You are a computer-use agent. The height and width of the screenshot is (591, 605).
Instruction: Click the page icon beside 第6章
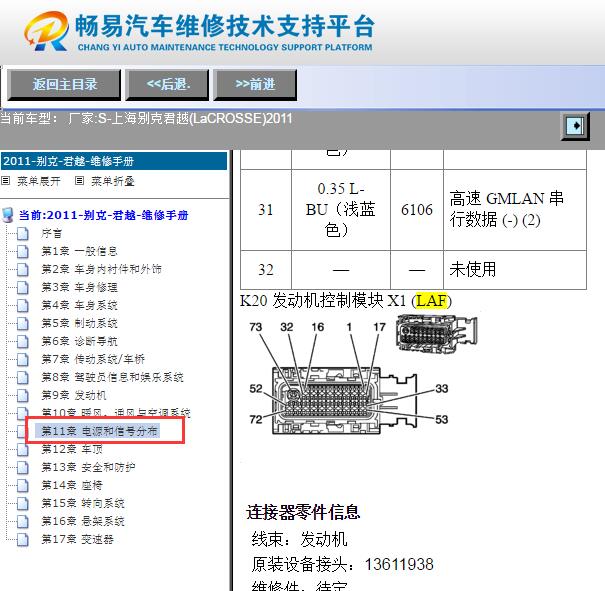coord(23,341)
